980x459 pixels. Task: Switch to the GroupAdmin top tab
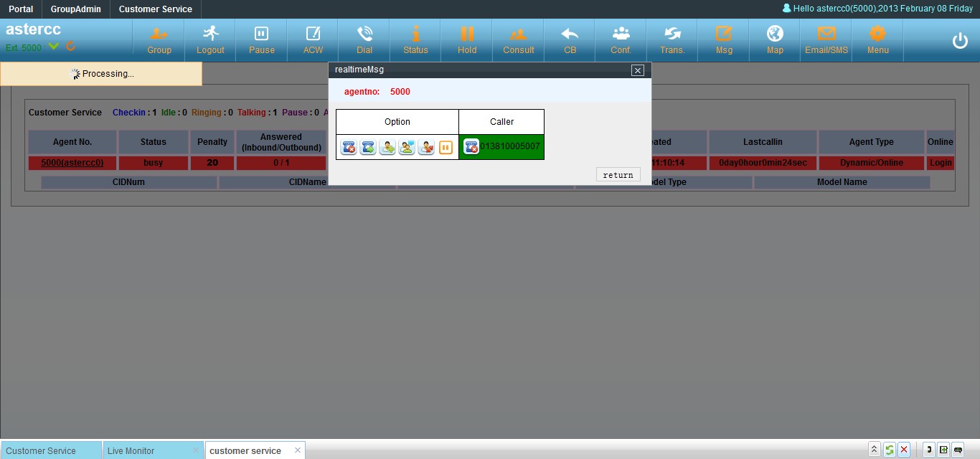coord(75,9)
